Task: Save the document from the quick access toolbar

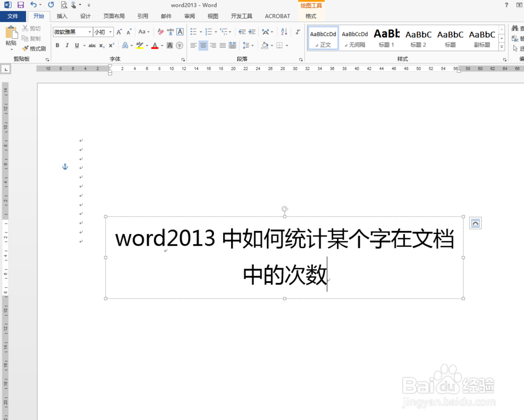Action: click(x=21, y=5)
